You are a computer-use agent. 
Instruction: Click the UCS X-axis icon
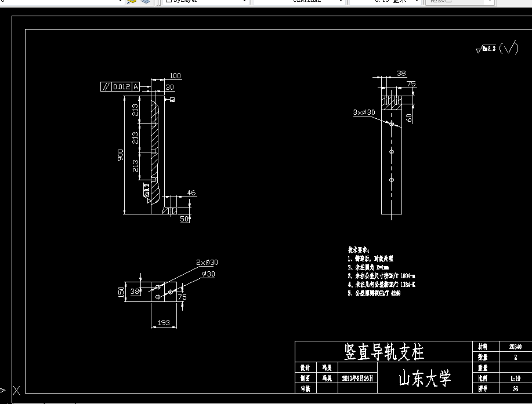click(x=16, y=391)
